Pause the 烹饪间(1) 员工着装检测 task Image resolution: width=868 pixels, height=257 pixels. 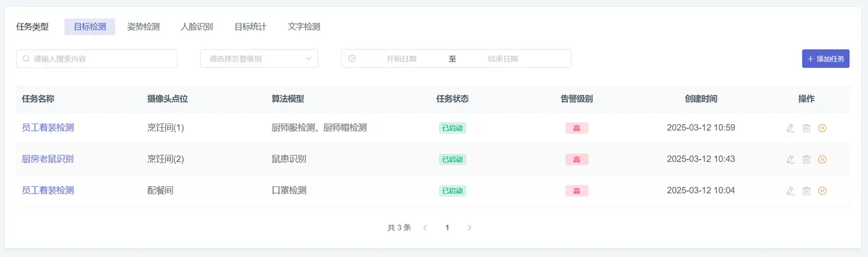(822, 128)
